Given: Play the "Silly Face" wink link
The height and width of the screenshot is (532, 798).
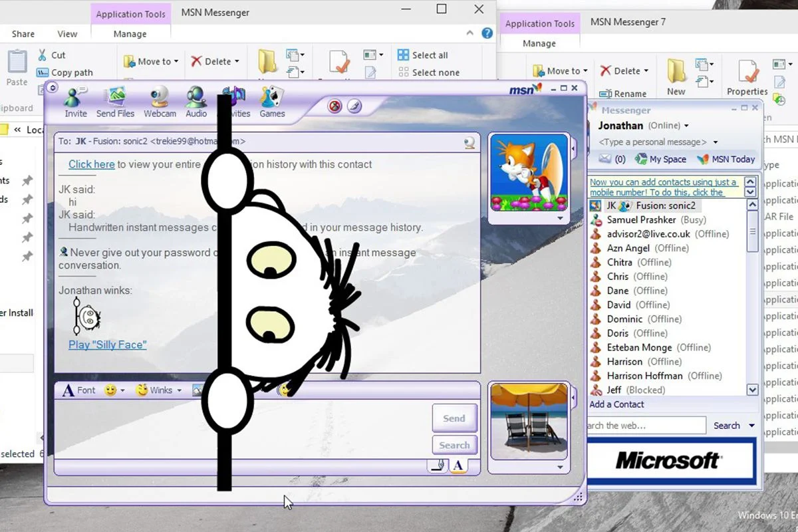Looking at the screenshot, I should 108,344.
